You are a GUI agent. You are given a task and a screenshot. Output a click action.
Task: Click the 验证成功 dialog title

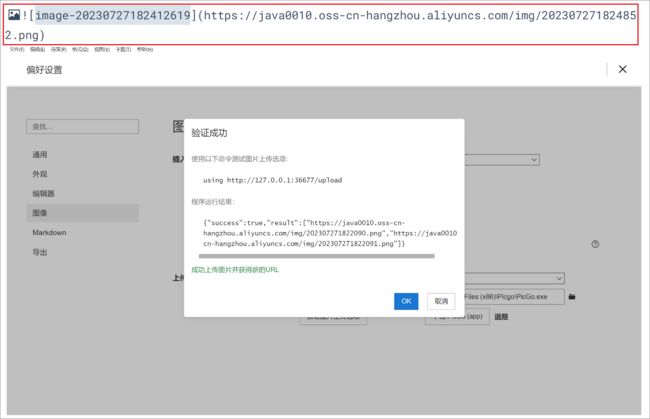click(209, 133)
